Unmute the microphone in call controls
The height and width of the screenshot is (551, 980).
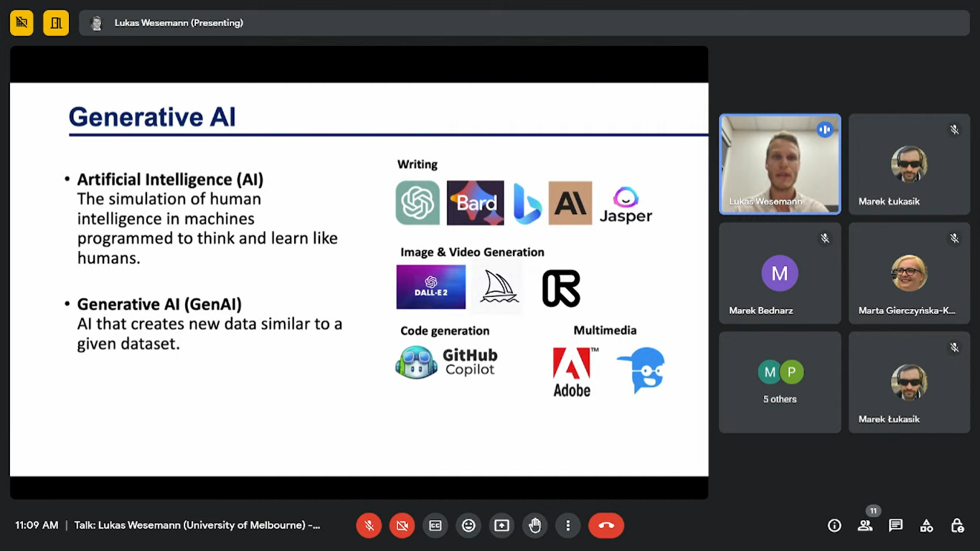tap(369, 526)
